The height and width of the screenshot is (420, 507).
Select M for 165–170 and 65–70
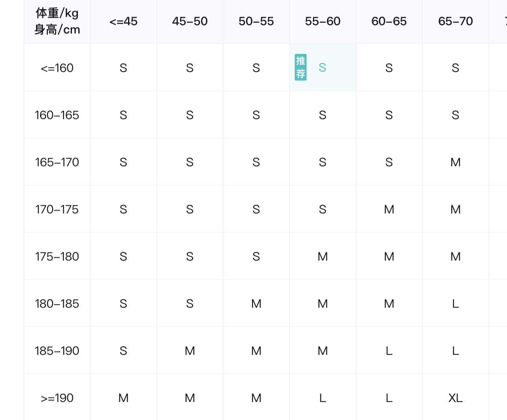click(456, 162)
